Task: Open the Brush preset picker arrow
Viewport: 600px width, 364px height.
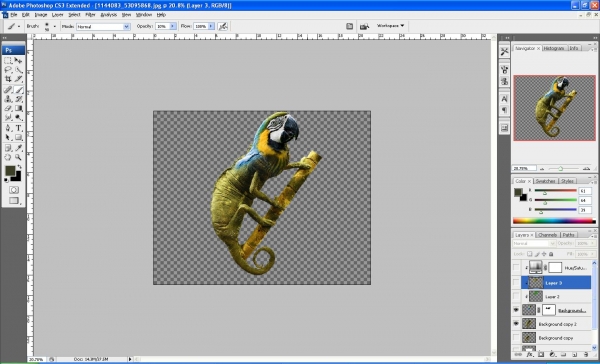Action: point(54,26)
